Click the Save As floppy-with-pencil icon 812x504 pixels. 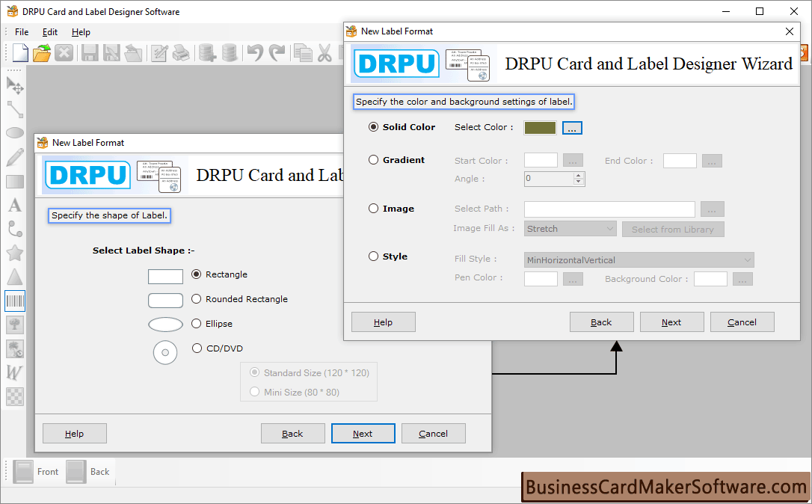pyautogui.click(x=111, y=52)
